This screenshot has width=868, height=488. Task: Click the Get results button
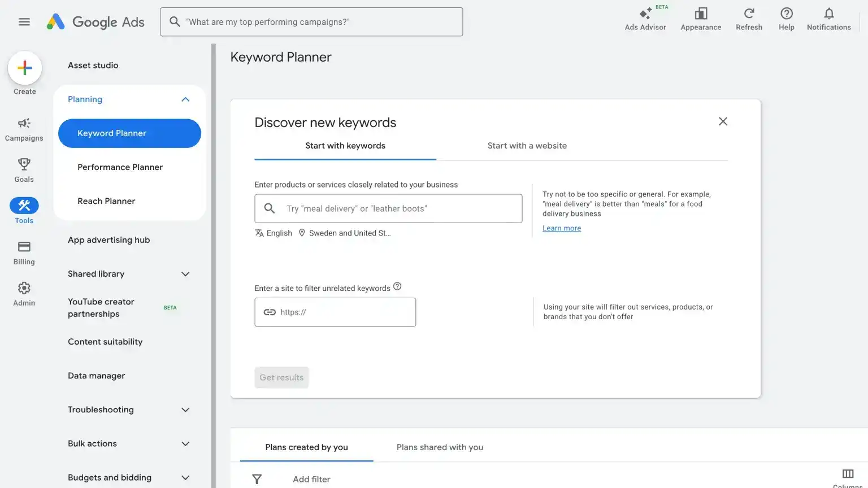pyautogui.click(x=281, y=377)
